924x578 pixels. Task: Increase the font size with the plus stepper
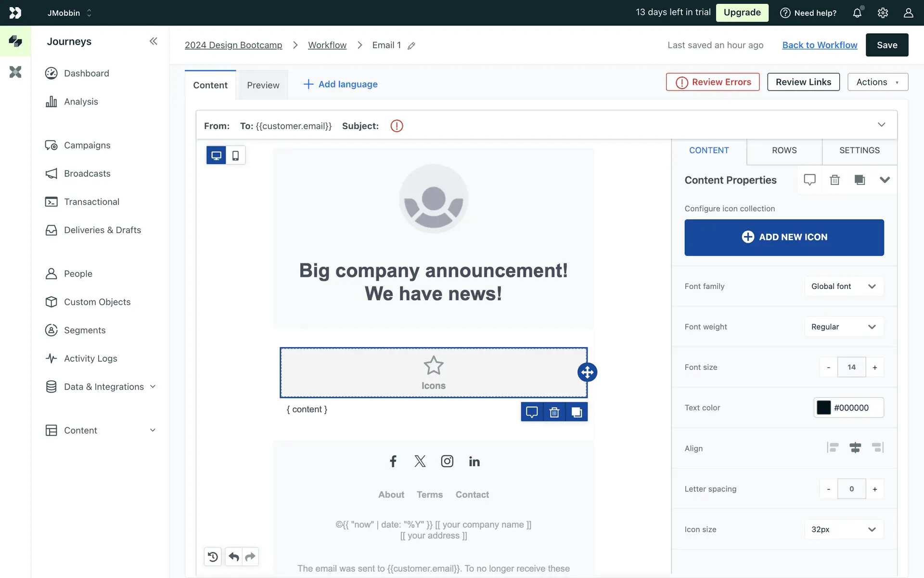click(x=874, y=368)
